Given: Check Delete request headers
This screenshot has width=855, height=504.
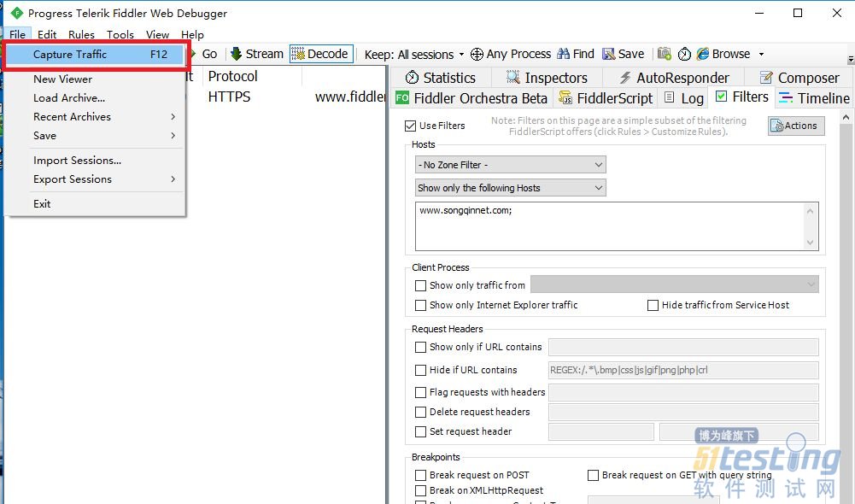Looking at the screenshot, I should click(420, 412).
